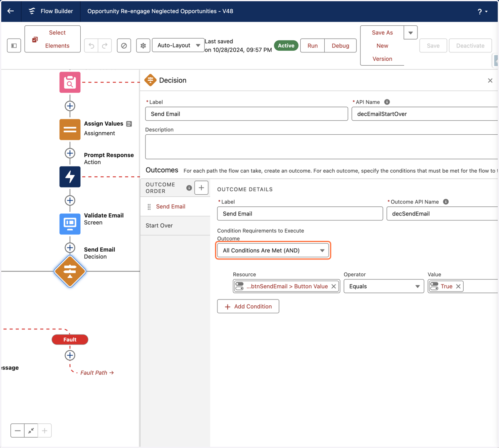This screenshot has width=499, height=448.
Task: Show Outcome Order info tooltip
Action: point(189,188)
